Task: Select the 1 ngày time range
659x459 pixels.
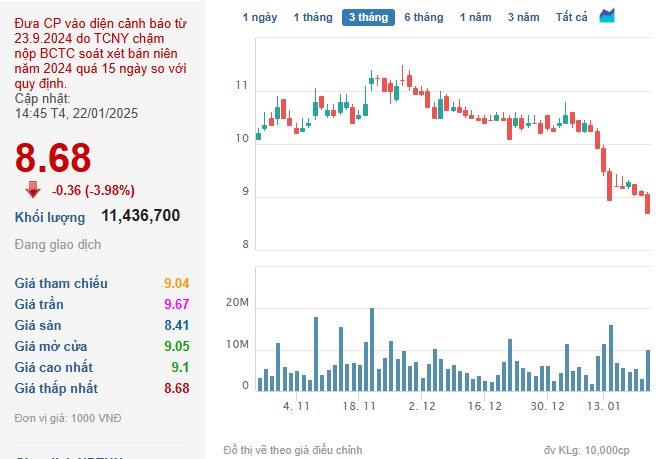Action: [260, 17]
